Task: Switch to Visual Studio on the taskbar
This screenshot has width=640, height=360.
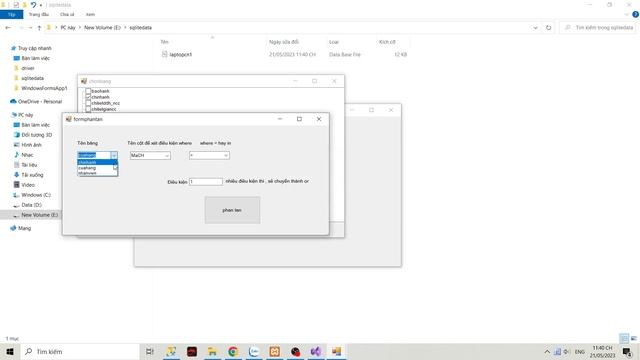Action: click(x=316, y=351)
